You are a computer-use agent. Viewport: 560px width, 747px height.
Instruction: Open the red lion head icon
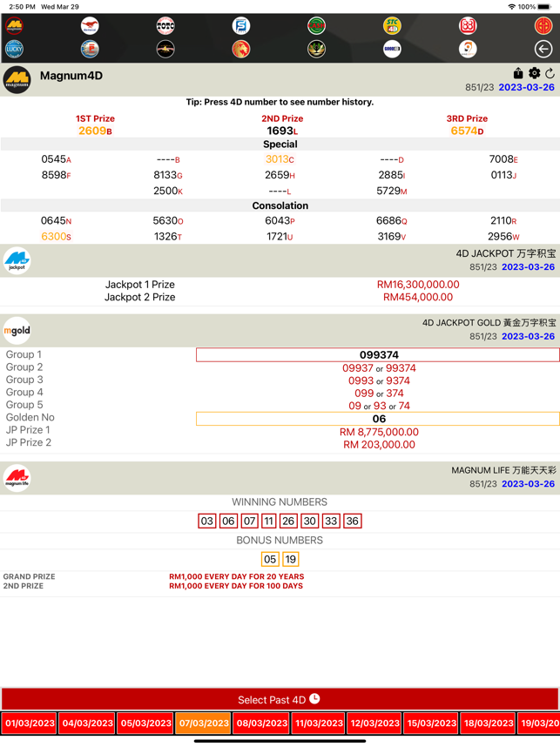(x=241, y=49)
